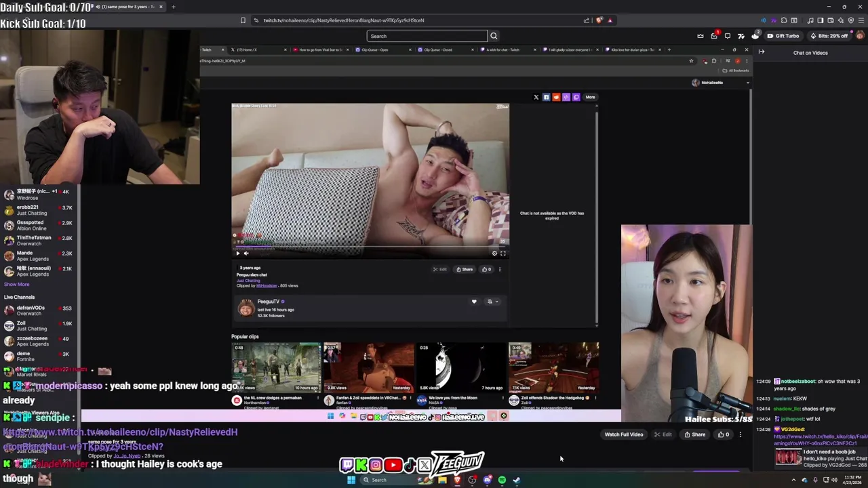
Task: Click the Brave VPN shield icon
Action: 851,20
